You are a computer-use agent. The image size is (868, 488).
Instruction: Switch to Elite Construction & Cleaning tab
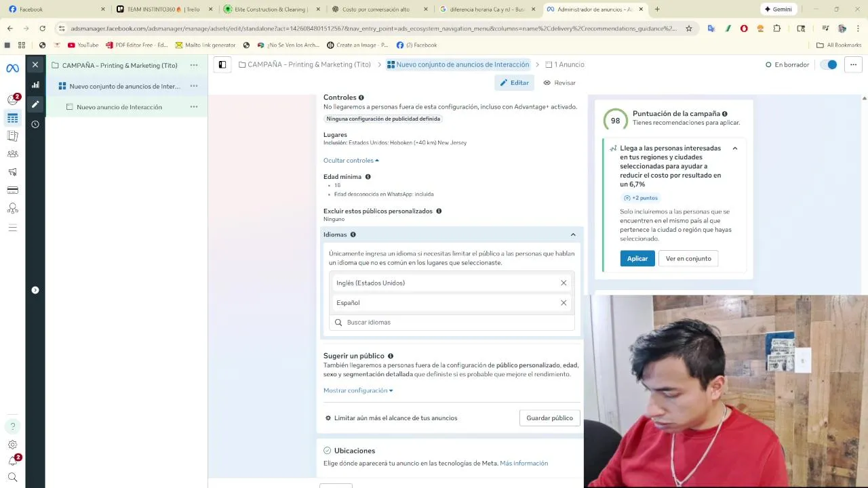(x=271, y=9)
